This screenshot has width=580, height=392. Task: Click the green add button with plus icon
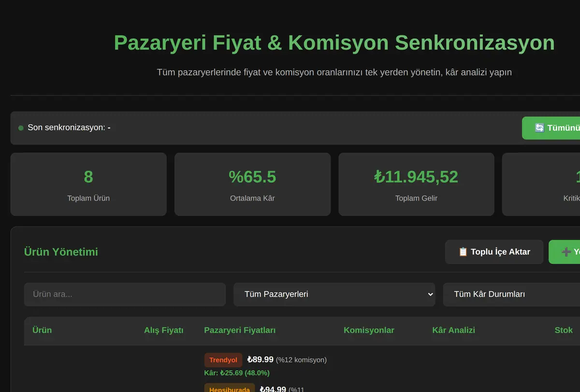[565, 252]
